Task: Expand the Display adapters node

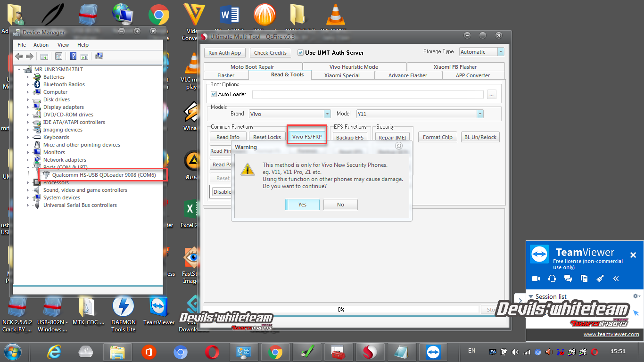Action: pyautogui.click(x=28, y=107)
